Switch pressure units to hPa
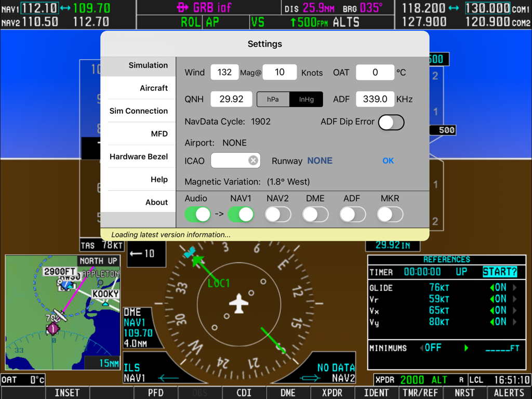Image resolution: width=532 pixels, height=399 pixels. (273, 99)
